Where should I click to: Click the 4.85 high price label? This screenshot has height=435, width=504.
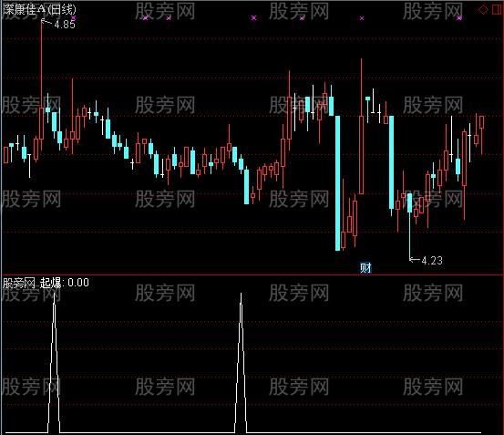pyautogui.click(x=65, y=24)
